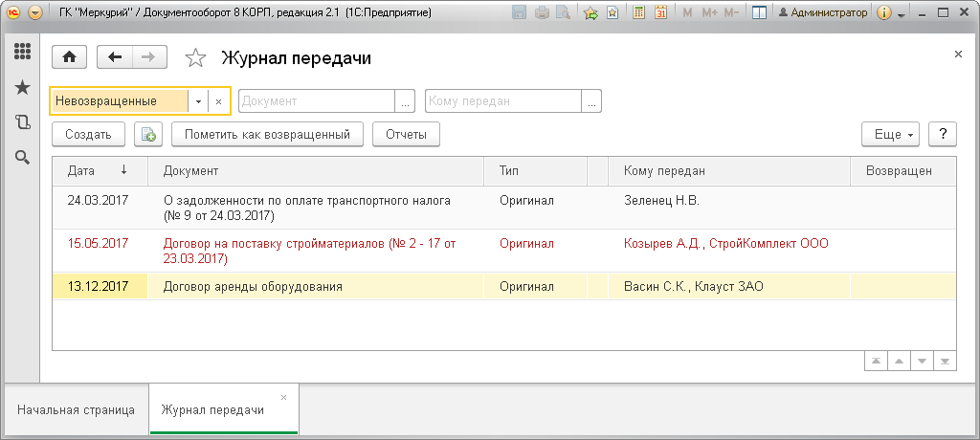Open the 1C application logo menu
980x440 pixels.
[x=13, y=11]
